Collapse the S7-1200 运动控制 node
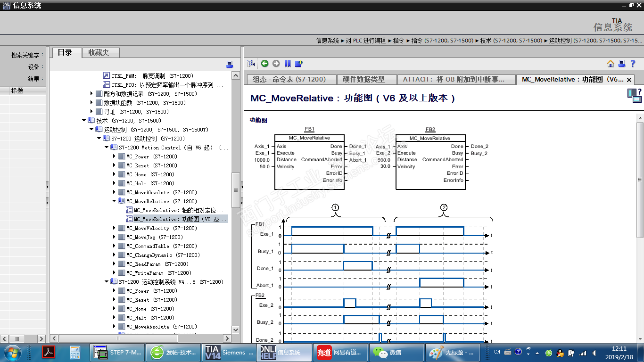 tap(99, 139)
